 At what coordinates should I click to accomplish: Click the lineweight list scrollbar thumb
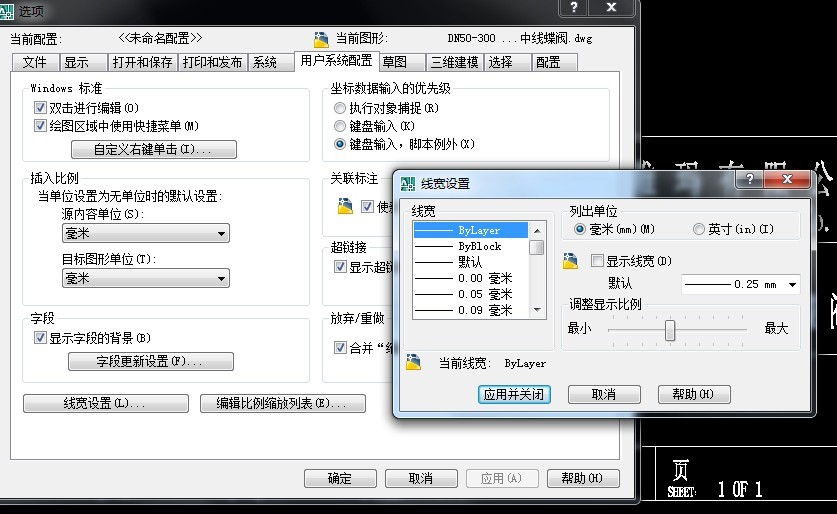tap(537, 248)
